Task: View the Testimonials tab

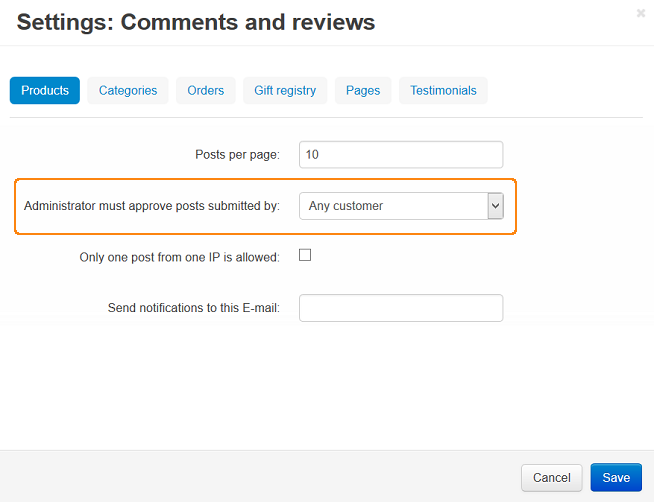Action: [x=443, y=90]
